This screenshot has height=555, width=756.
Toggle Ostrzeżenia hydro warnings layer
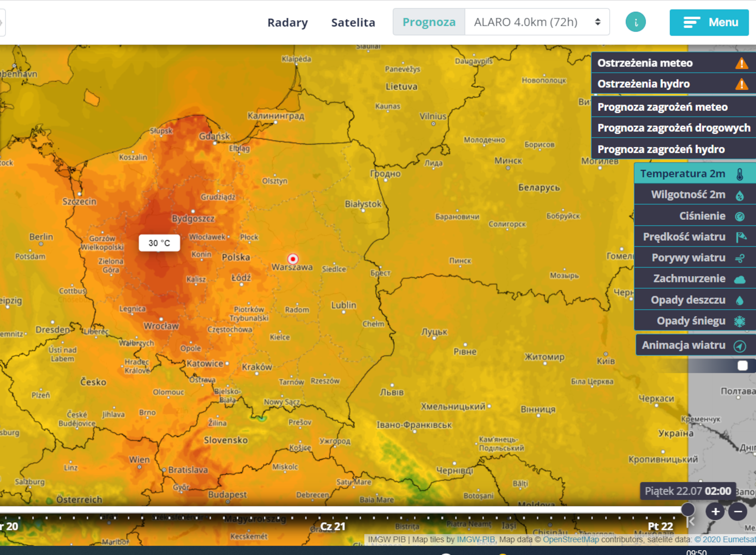673,84
